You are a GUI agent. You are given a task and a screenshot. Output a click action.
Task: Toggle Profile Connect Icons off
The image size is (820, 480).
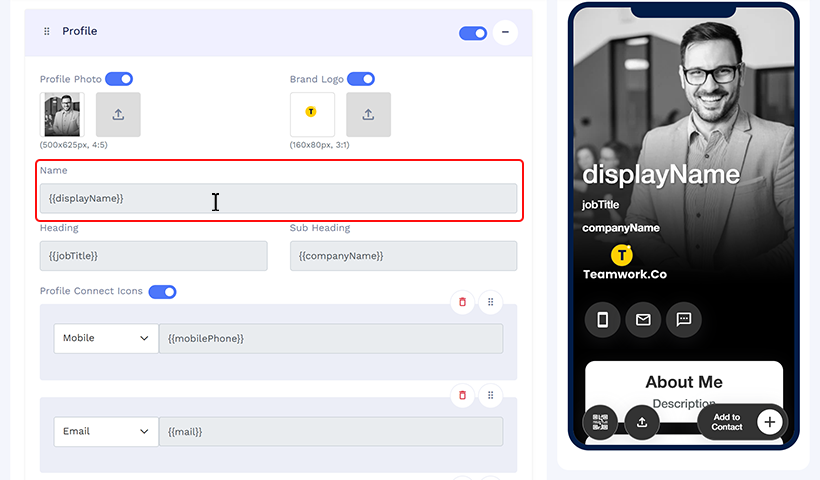pos(163,292)
